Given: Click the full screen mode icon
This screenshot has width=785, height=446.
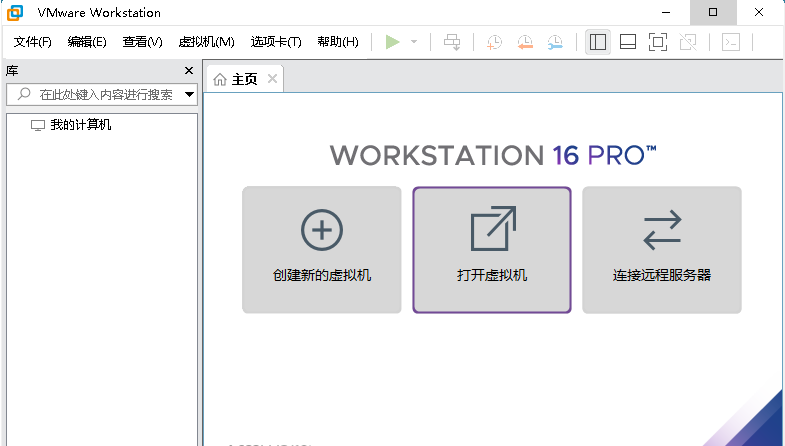Looking at the screenshot, I should coord(658,42).
